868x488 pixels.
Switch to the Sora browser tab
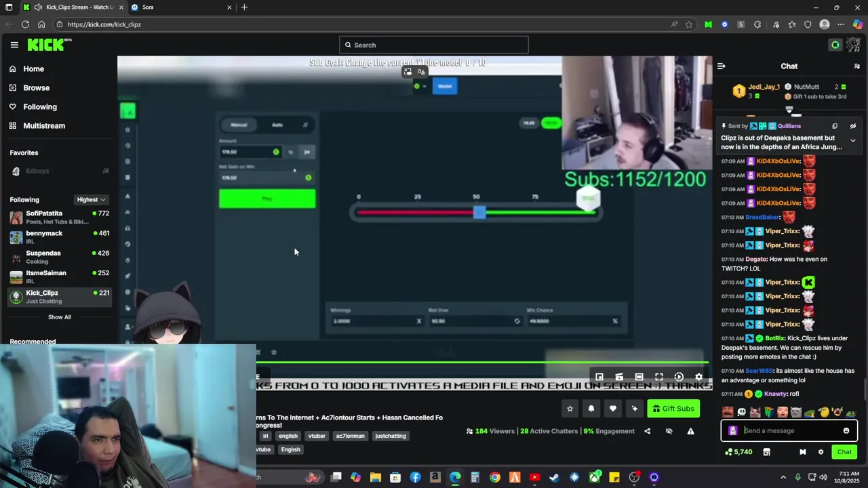[182, 7]
